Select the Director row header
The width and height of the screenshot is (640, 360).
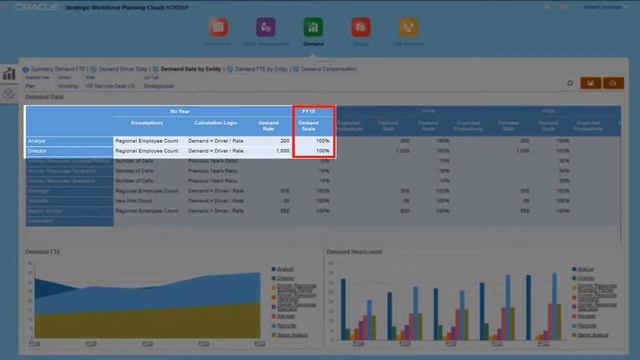click(69, 151)
